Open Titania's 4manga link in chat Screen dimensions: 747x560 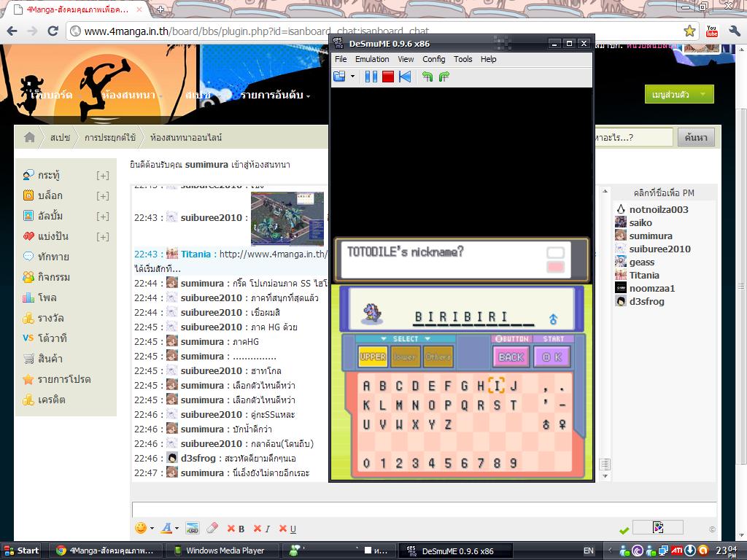274,254
